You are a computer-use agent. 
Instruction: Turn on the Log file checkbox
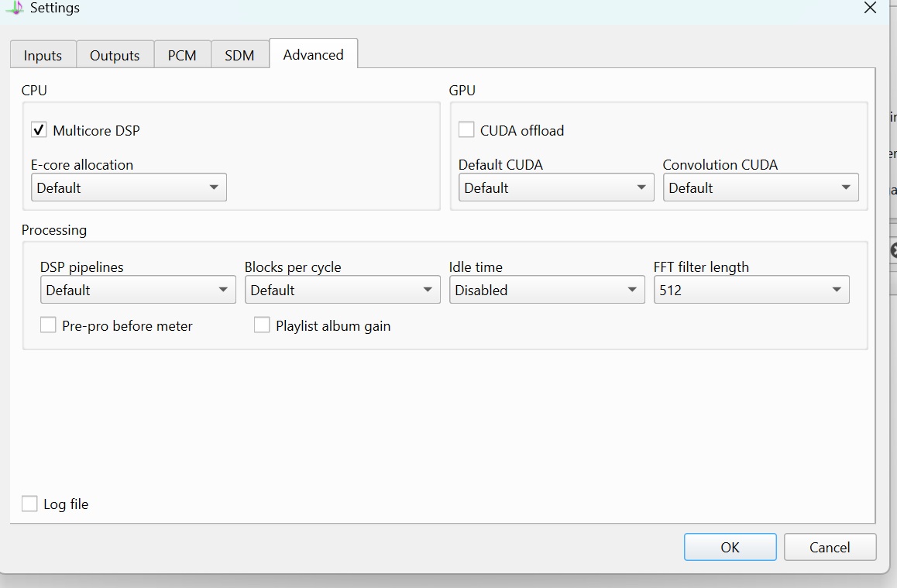29,504
